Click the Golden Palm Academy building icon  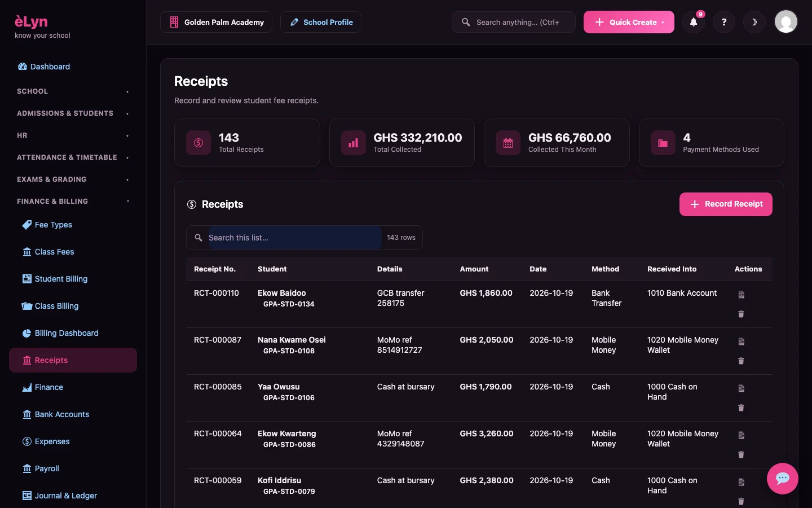pyautogui.click(x=174, y=22)
